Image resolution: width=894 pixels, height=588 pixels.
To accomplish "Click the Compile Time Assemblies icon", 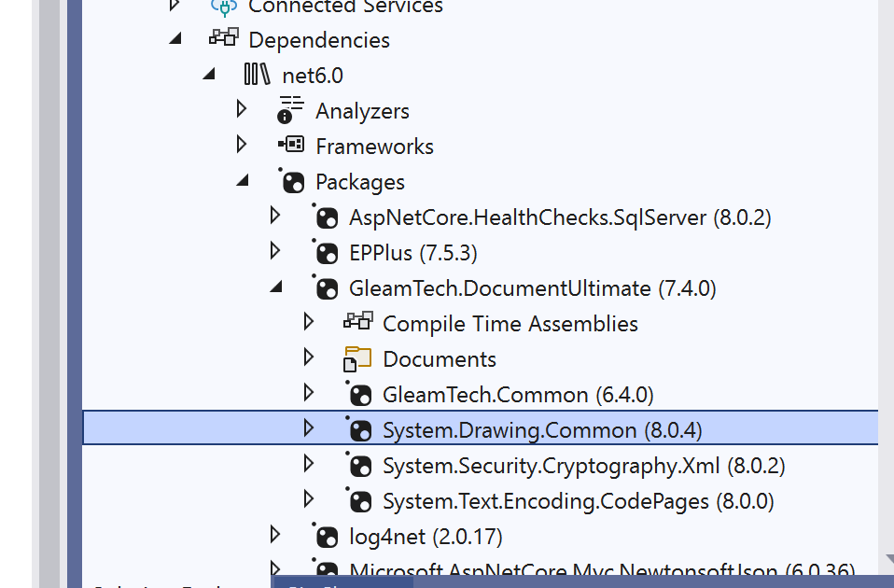I will coord(358,323).
